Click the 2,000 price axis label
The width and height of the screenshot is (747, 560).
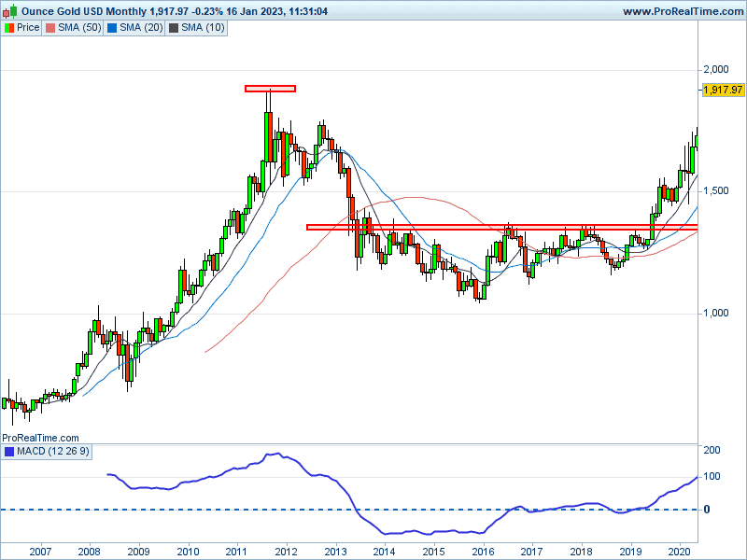pos(716,69)
